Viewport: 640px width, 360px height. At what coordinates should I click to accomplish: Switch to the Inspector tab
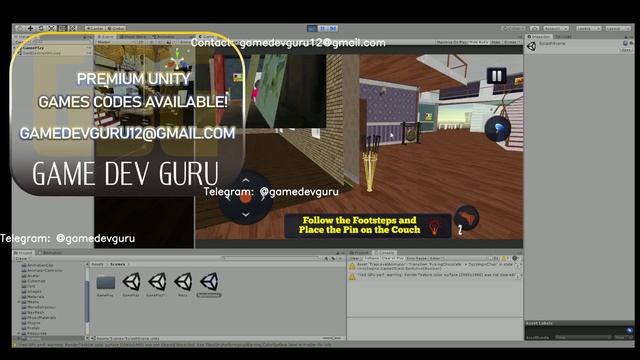click(x=539, y=36)
